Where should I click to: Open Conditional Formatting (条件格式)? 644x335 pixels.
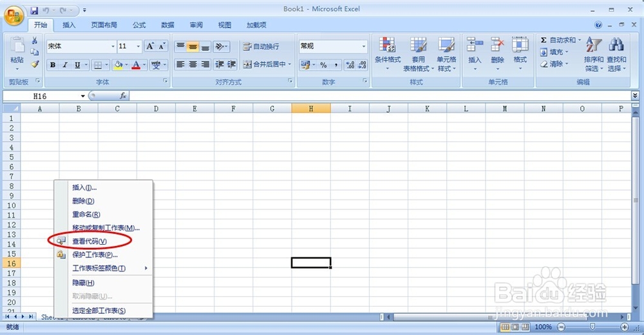coord(387,53)
